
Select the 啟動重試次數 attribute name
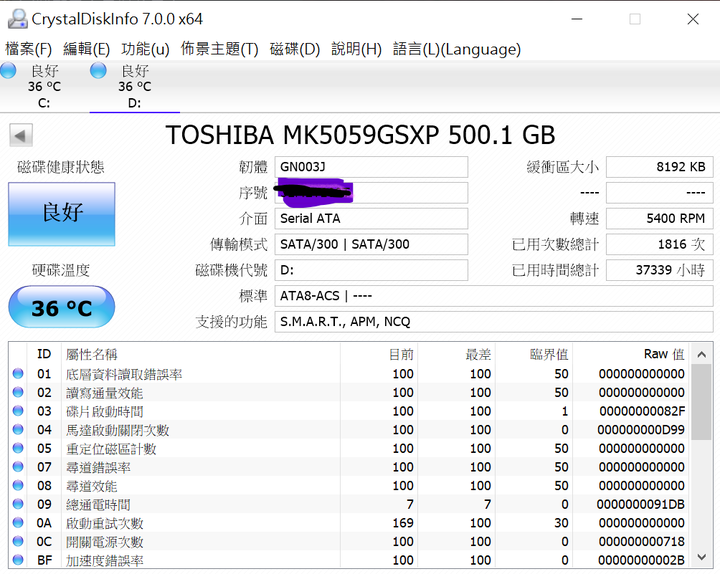click(x=104, y=523)
